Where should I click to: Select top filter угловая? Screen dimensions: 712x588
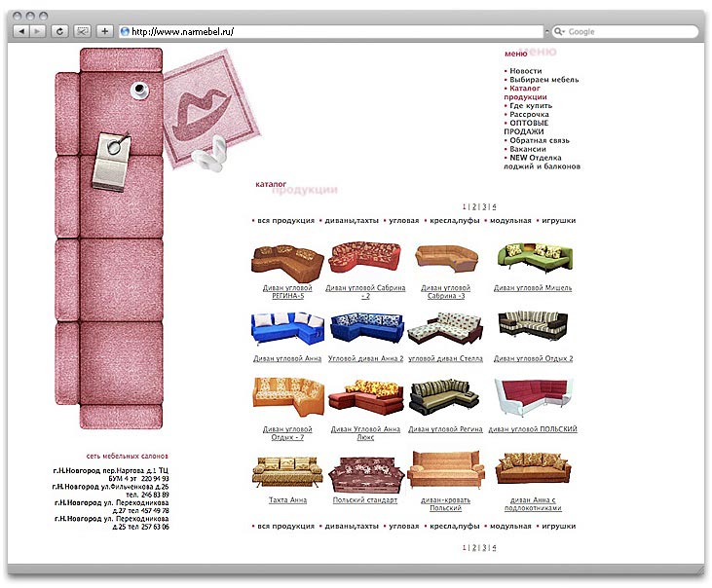[x=403, y=220]
